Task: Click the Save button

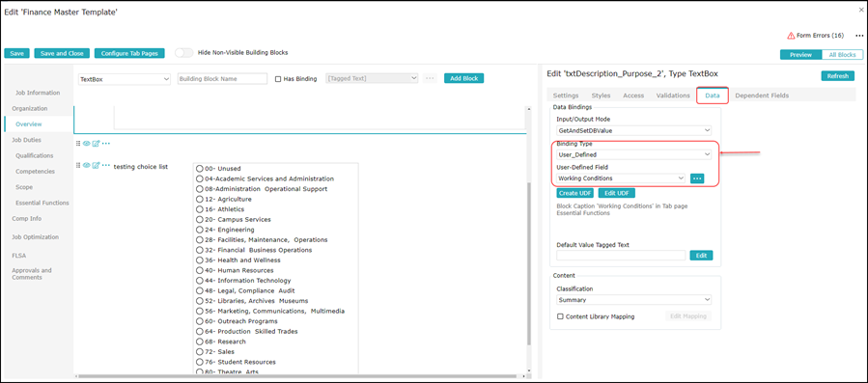Action: click(x=16, y=53)
